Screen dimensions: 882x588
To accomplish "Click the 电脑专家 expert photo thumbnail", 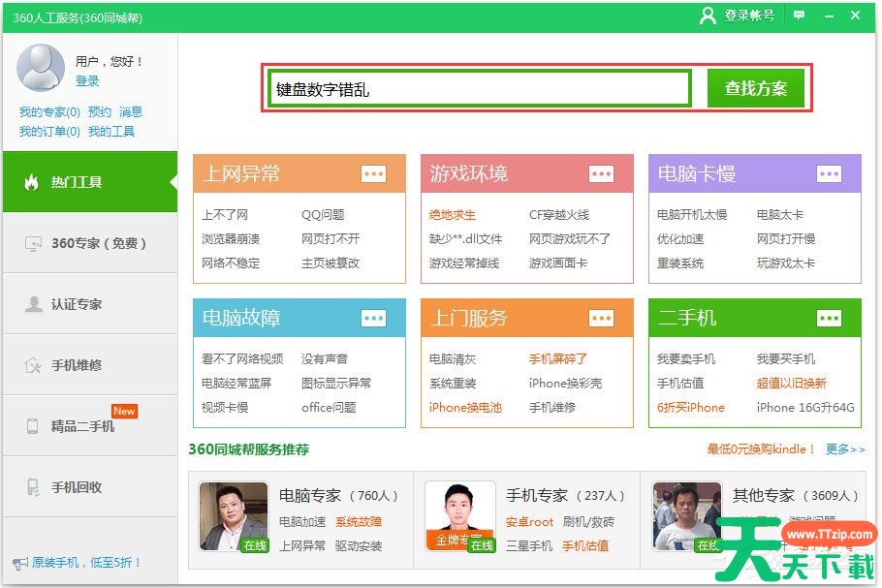I will pyautogui.click(x=234, y=516).
